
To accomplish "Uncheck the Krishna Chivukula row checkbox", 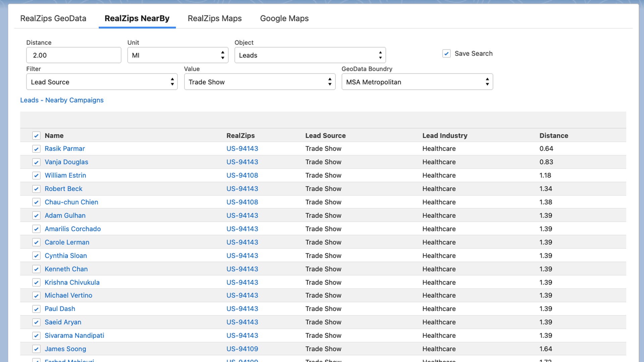I will pos(36,283).
